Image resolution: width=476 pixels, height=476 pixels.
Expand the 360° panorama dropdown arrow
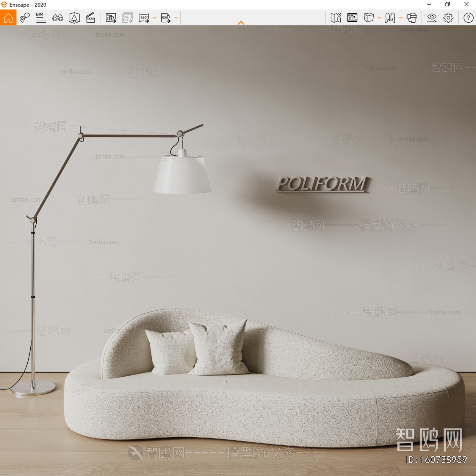[x=155, y=18]
